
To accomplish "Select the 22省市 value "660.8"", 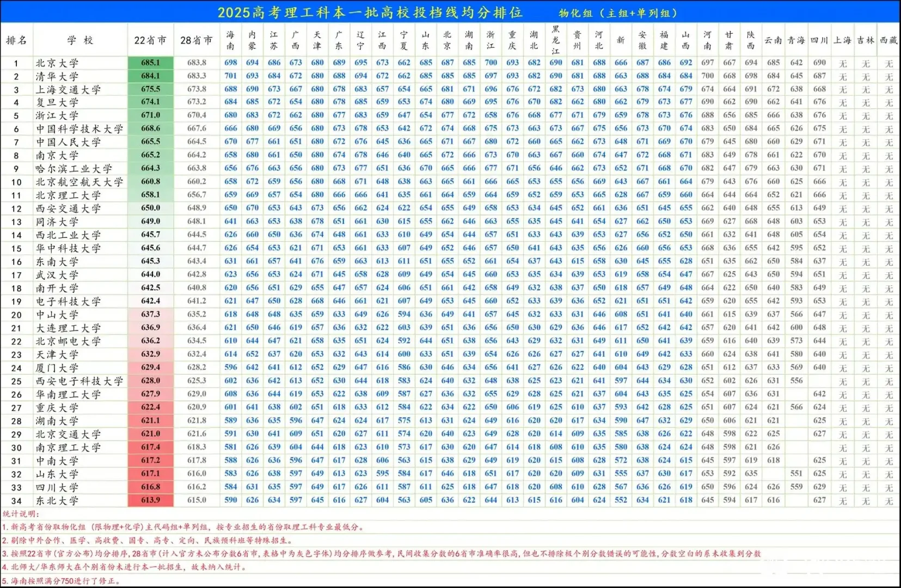I will coord(151,181).
